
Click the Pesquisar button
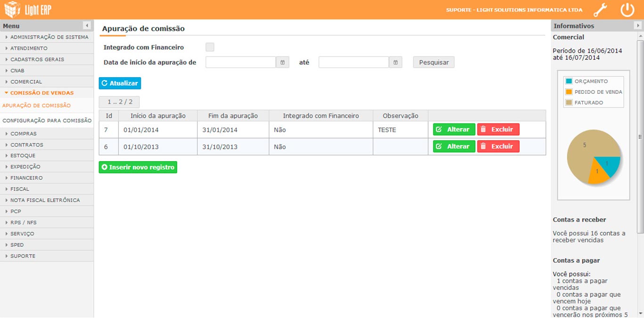click(x=434, y=62)
